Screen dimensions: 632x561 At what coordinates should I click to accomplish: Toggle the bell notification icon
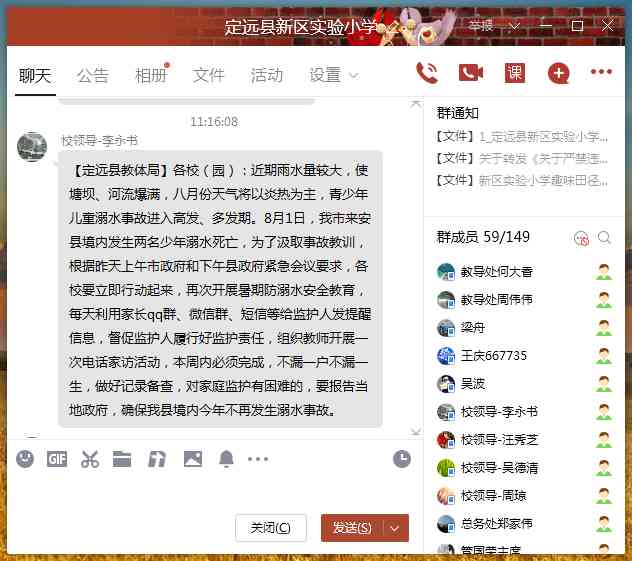(x=226, y=459)
